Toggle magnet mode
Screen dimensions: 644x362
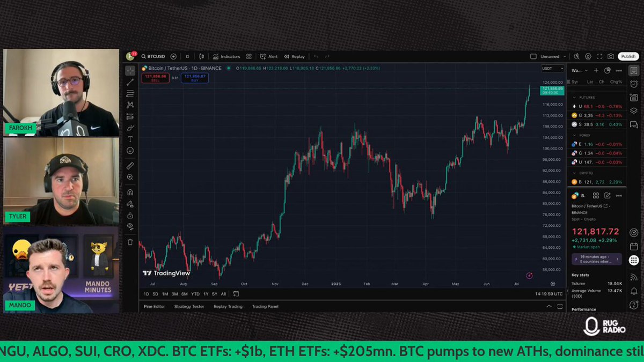tap(130, 192)
